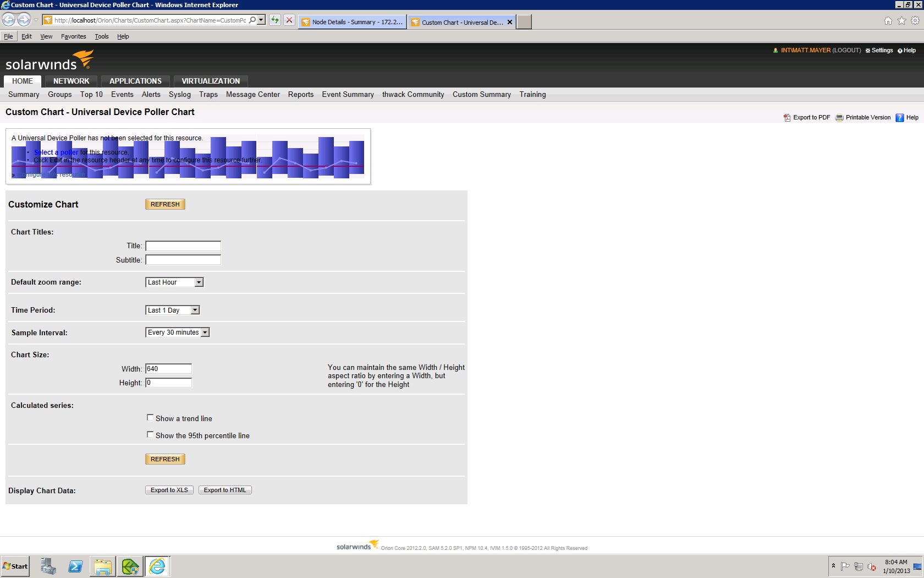Click the Settings gear icon in header
The image size is (924, 578).
click(x=868, y=51)
